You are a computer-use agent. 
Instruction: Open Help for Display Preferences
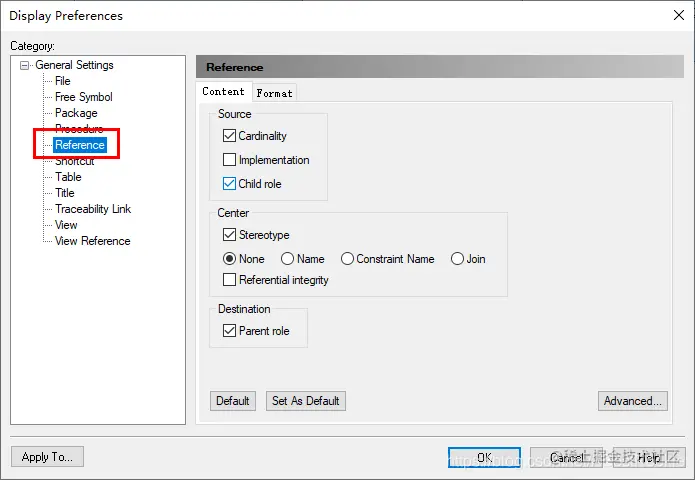coord(649,457)
